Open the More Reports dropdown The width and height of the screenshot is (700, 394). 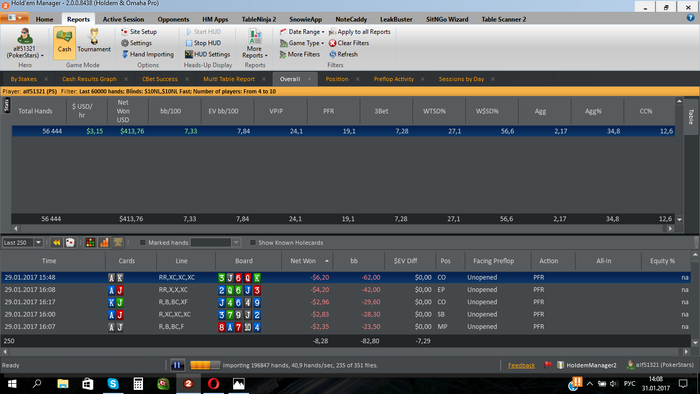(254, 43)
